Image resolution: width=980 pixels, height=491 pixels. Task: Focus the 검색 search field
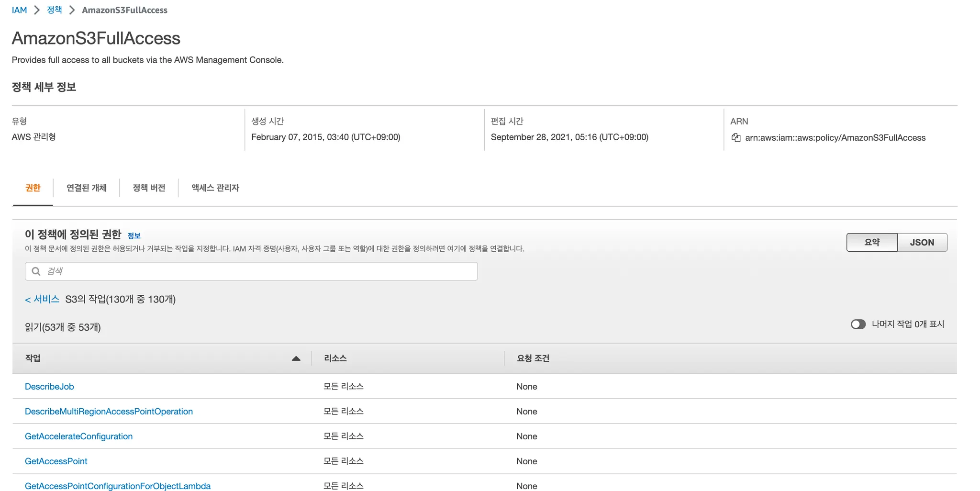click(x=251, y=271)
